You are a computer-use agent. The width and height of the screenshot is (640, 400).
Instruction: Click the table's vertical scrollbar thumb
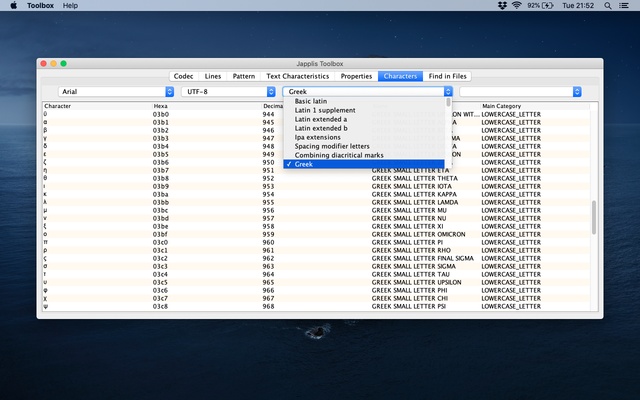point(594,217)
